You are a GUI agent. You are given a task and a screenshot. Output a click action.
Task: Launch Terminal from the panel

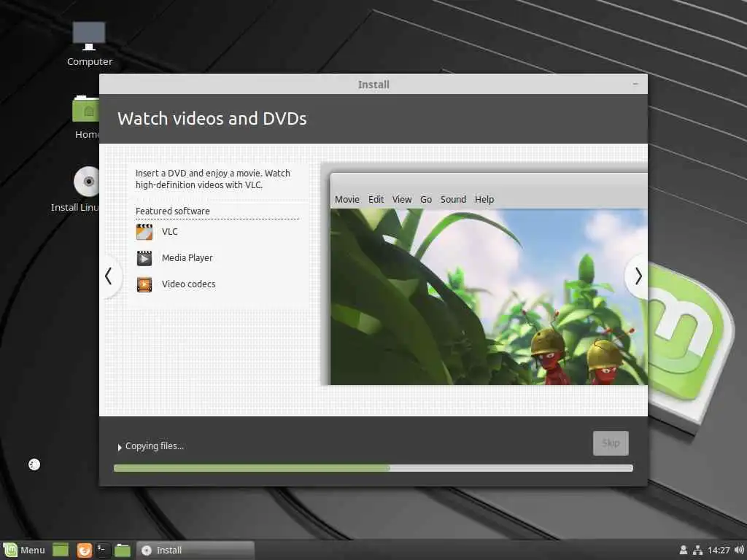click(103, 550)
